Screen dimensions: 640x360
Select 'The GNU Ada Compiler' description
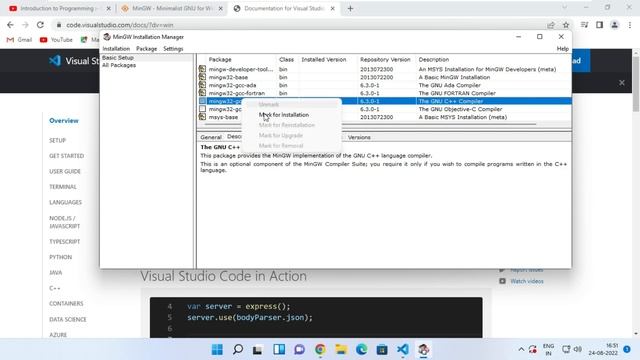449,85
